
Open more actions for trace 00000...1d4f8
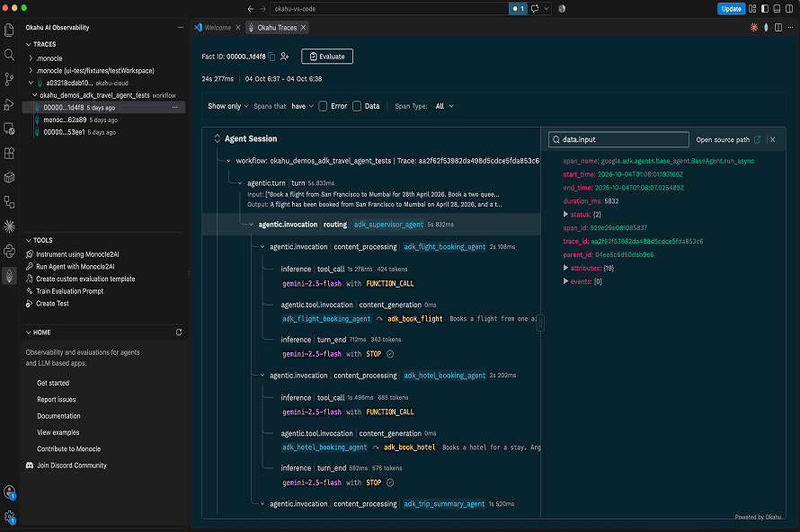pyautogui.click(x=175, y=108)
